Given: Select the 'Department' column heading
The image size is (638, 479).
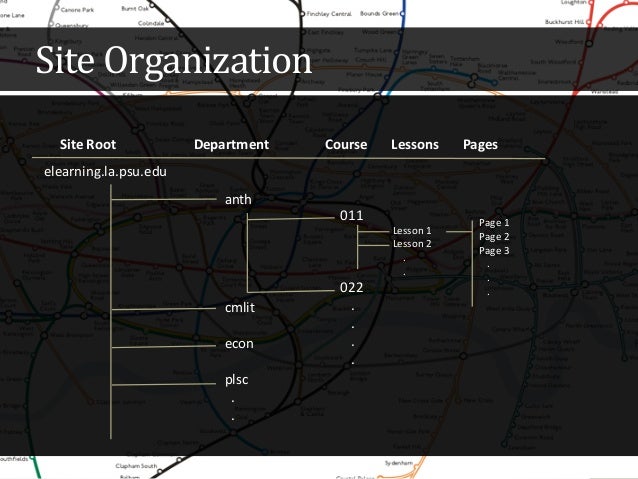Looking at the screenshot, I should 232,144.
